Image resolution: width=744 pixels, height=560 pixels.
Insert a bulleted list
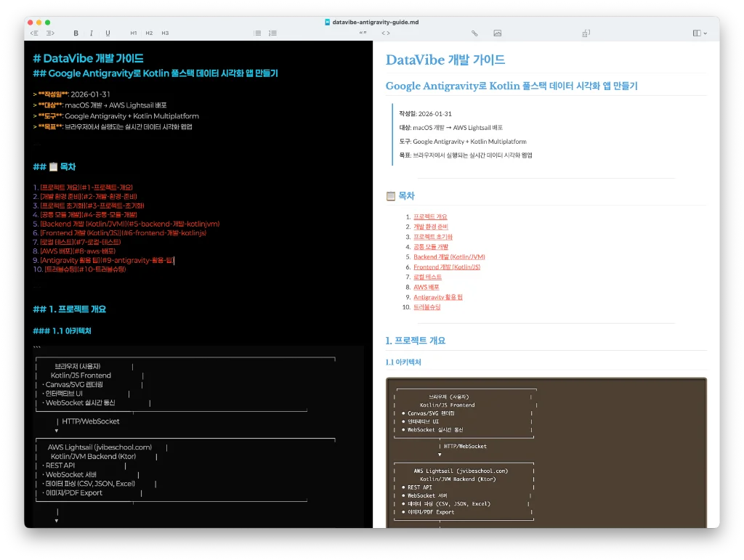[257, 33]
